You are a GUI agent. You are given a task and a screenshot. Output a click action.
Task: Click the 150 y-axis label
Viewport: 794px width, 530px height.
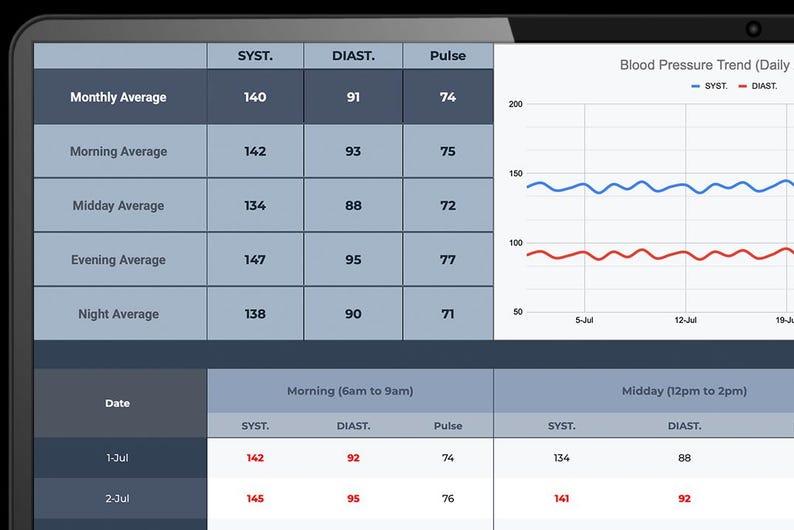515,174
